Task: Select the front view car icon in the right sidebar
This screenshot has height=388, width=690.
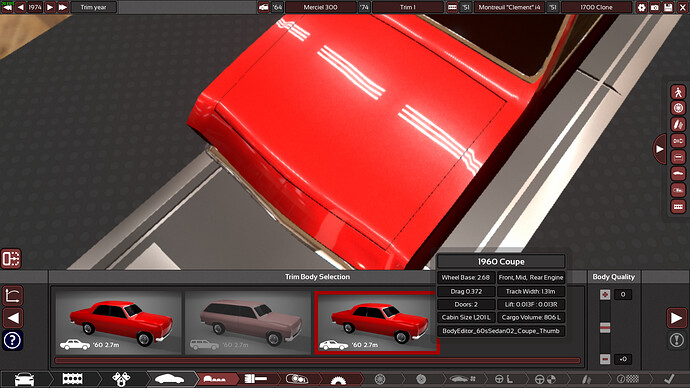Action: click(678, 157)
